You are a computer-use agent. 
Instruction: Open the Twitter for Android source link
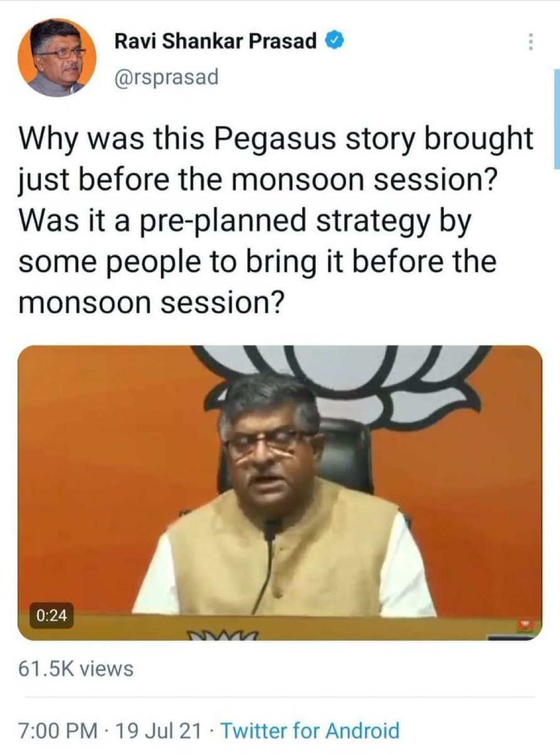311,731
